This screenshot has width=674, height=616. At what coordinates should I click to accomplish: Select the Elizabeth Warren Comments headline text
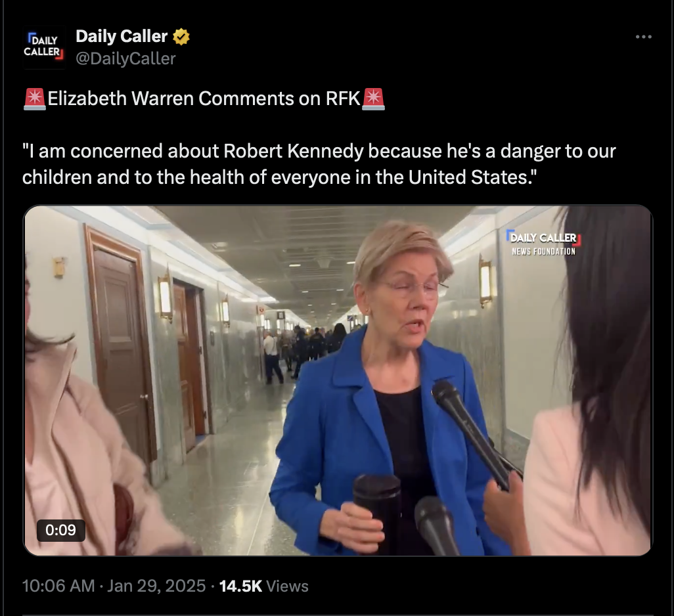pyautogui.click(x=204, y=99)
